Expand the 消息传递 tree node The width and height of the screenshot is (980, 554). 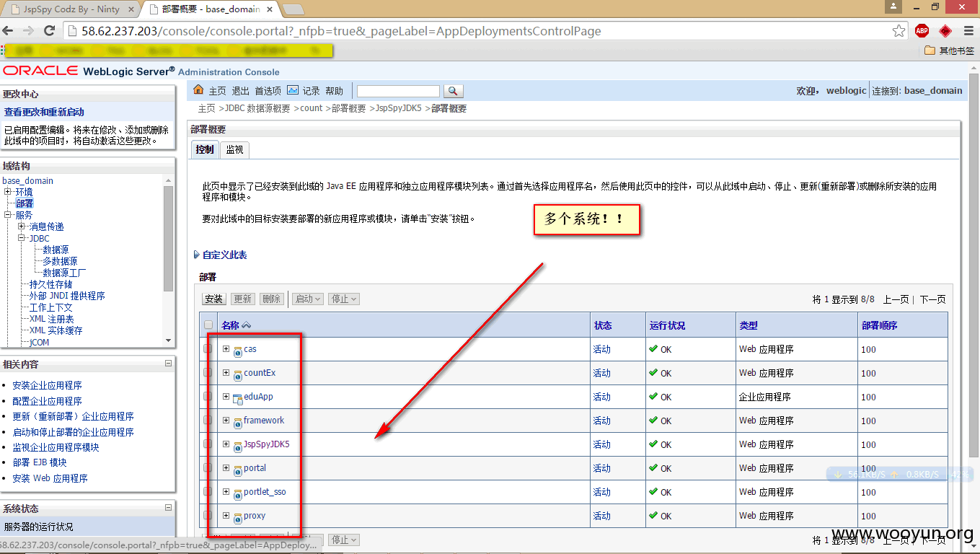(22, 227)
